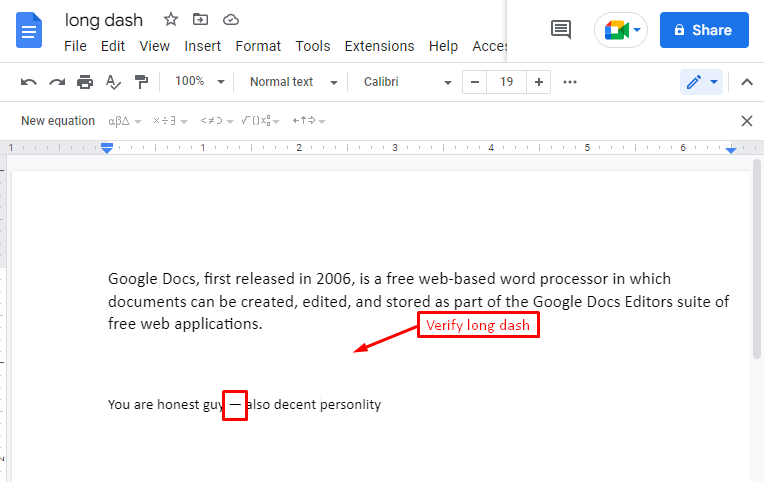764x482 pixels.
Task: Open the File menu
Action: 75,46
